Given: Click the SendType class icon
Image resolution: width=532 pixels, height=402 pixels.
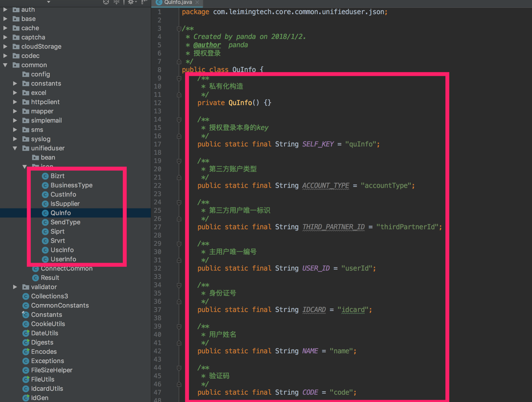Looking at the screenshot, I should click(45, 222).
